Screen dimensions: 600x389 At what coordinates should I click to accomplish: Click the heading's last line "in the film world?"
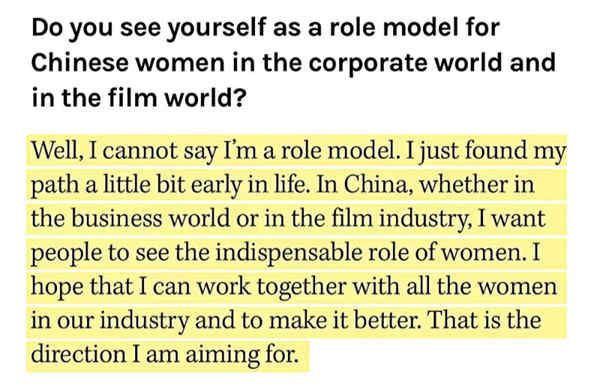pos(138,97)
